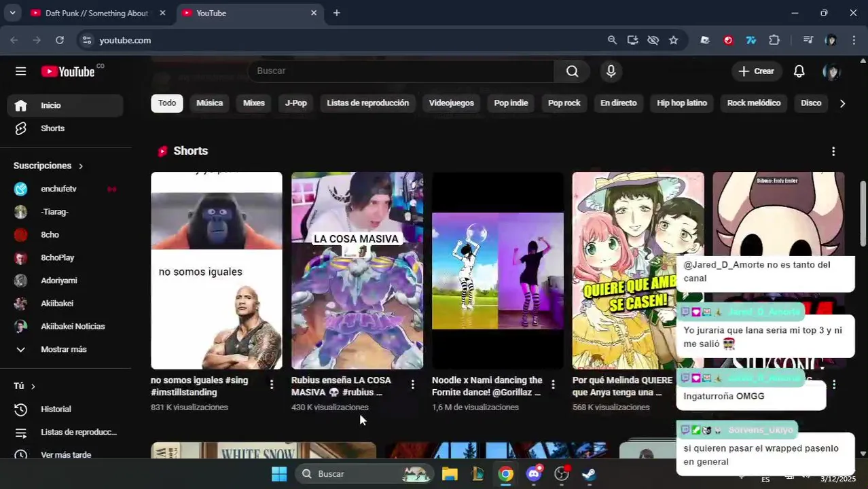Open the YouTube hamburger guide menu
Image resolution: width=868 pixels, height=489 pixels.
click(21, 71)
